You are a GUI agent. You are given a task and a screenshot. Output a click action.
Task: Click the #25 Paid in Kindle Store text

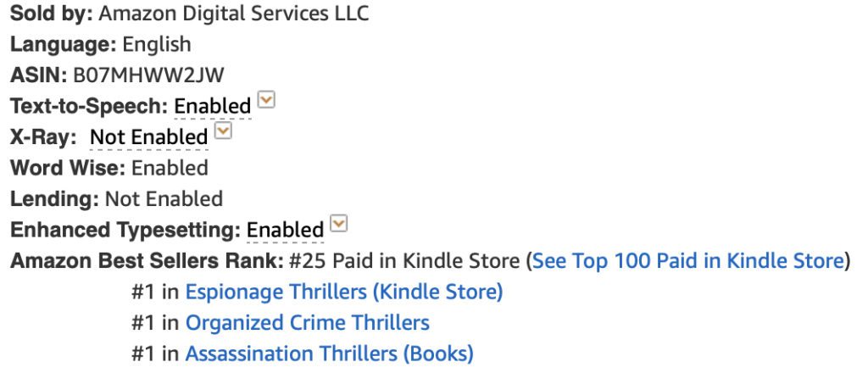click(x=404, y=260)
